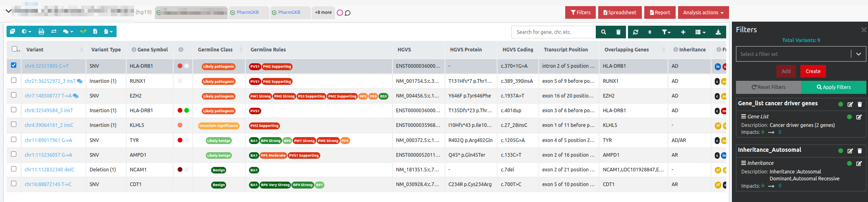The width and height of the screenshot is (868, 202).
Task: Delete the Inheritance_Autosomal filter
Action: [x=860, y=151]
